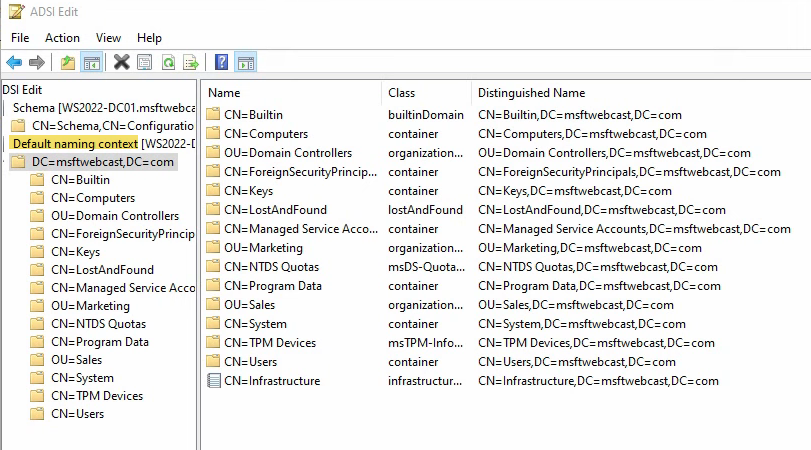Screen dimensions: 811x450
Task: Click lostAndFound class cell
Action: [425, 209]
